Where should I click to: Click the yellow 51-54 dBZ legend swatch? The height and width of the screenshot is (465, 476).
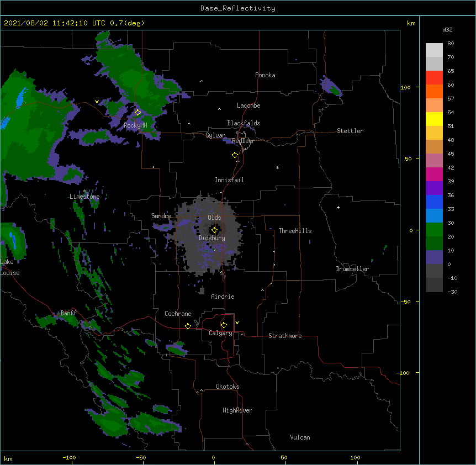click(434, 119)
